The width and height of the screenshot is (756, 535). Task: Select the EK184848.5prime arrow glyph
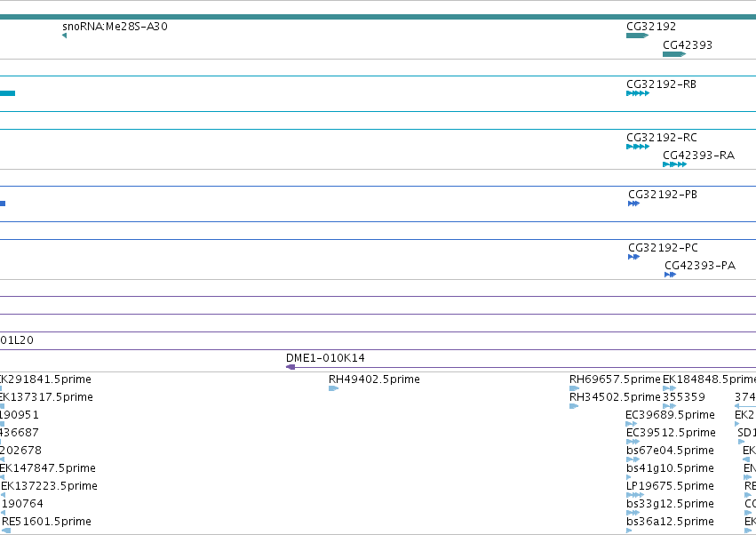[x=669, y=388]
